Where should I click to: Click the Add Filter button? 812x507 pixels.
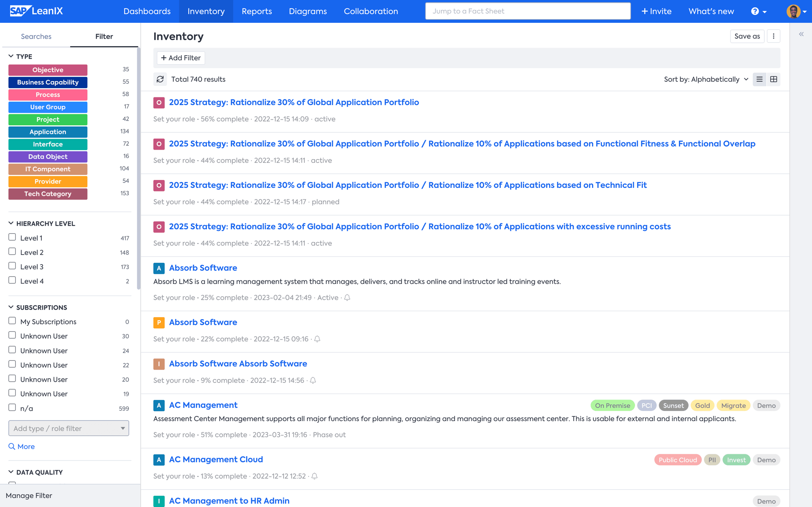(x=181, y=58)
